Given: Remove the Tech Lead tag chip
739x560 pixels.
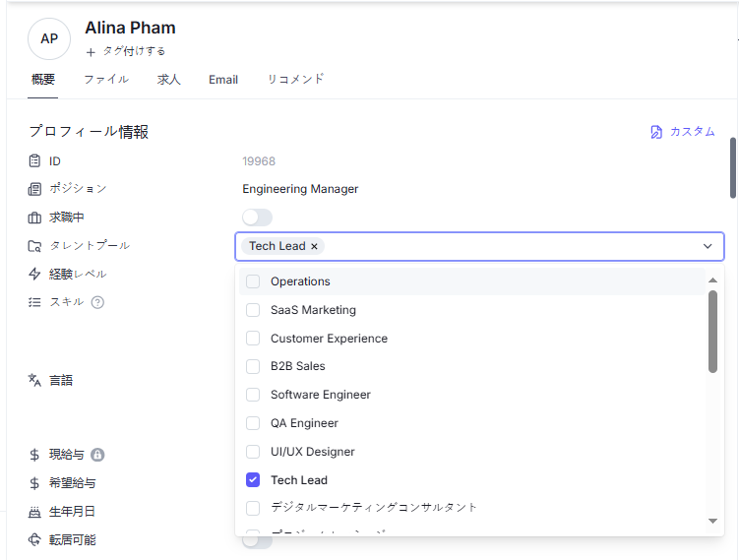Looking at the screenshot, I should click(314, 246).
